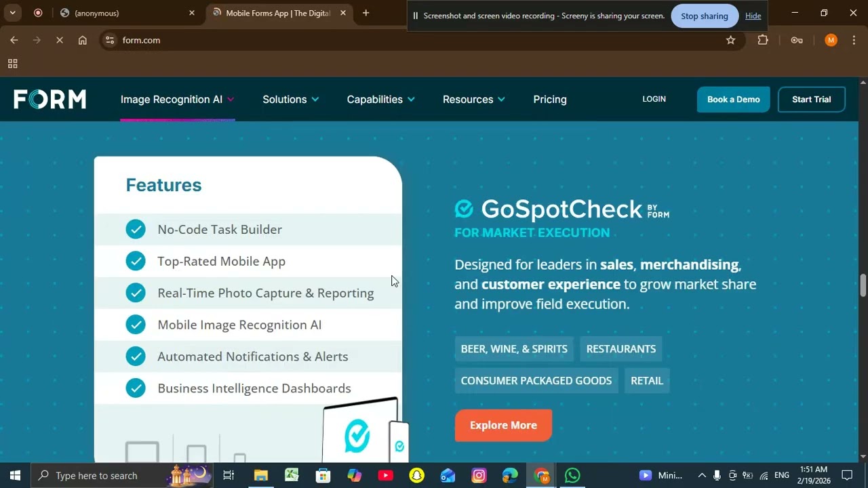Image resolution: width=868 pixels, height=488 pixels.
Task: Select the Retail tag
Action: (x=647, y=381)
